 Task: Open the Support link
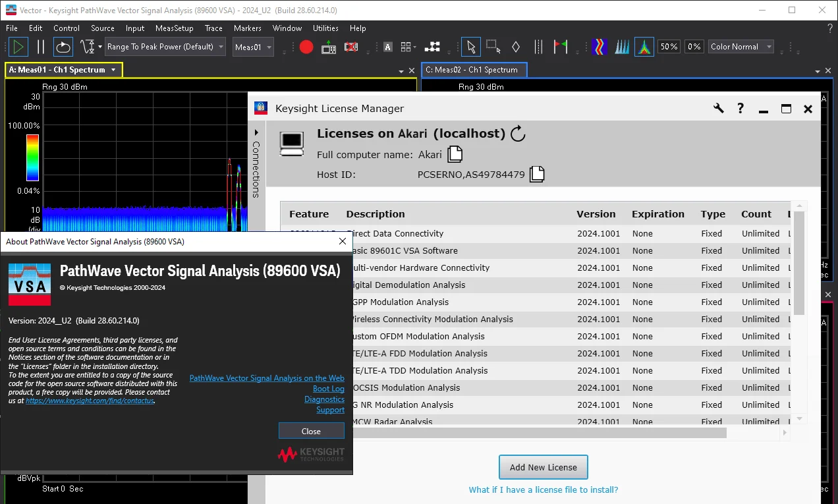pyautogui.click(x=330, y=410)
